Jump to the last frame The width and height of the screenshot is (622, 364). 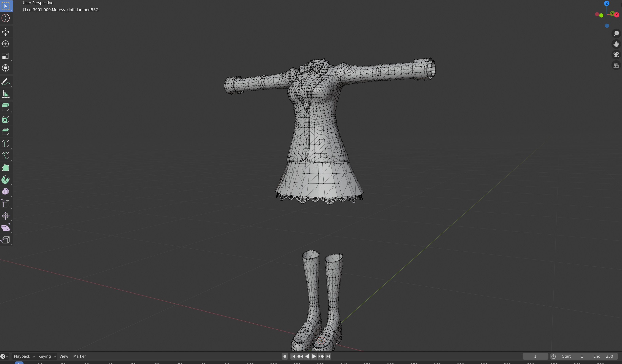coord(328,356)
